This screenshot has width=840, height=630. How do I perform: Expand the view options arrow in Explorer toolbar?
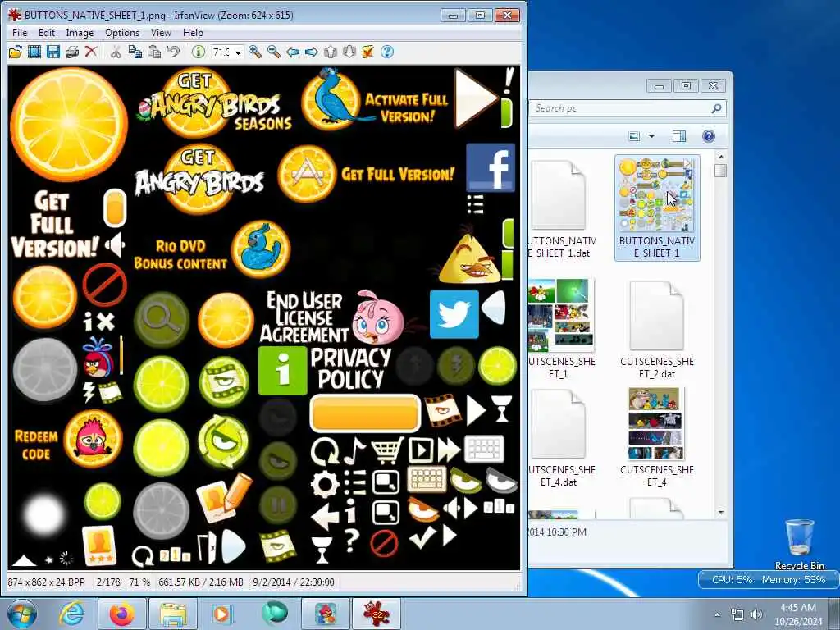tap(651, 136)
